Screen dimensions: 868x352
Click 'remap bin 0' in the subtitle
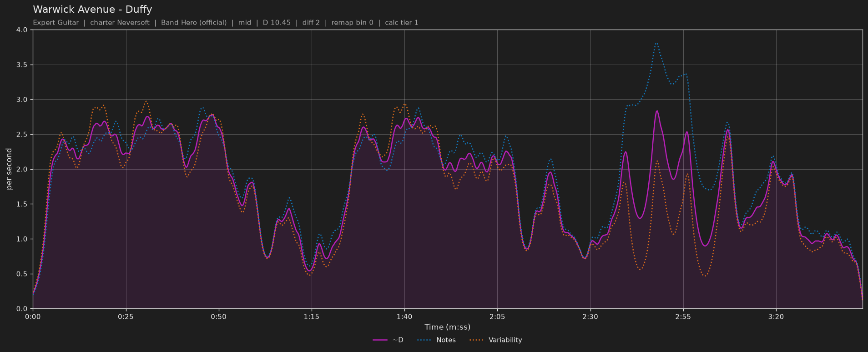coord(352,23)
